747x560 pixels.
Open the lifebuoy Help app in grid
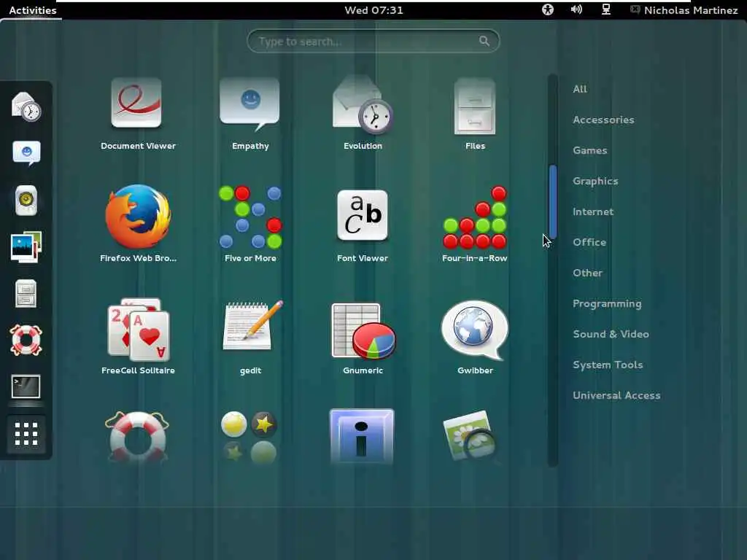tap(138, 437)
